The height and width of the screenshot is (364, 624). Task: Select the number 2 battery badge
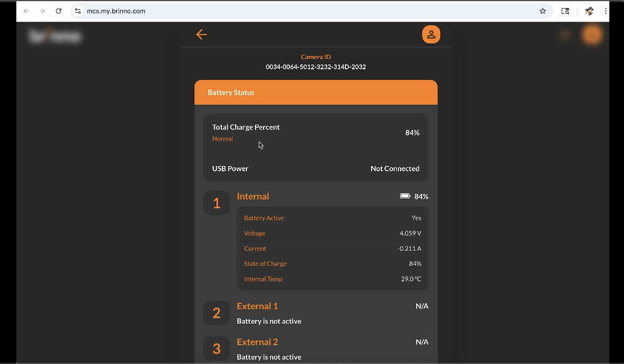pos(216,313)
